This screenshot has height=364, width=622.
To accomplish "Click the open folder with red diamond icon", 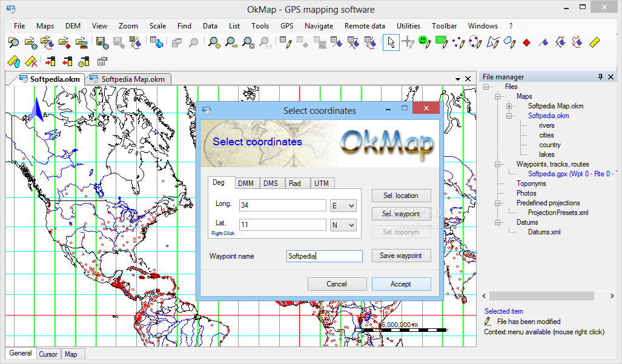I will tap(64, 42).
